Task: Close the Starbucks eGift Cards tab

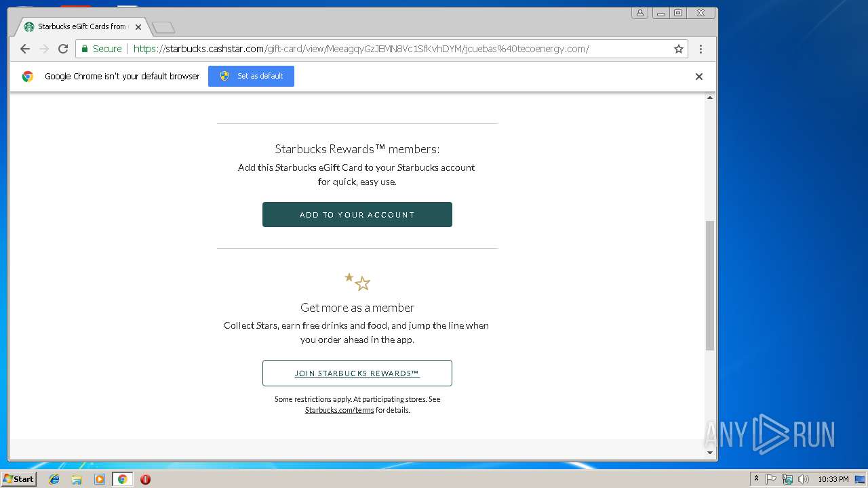Action: pos(138,27)
